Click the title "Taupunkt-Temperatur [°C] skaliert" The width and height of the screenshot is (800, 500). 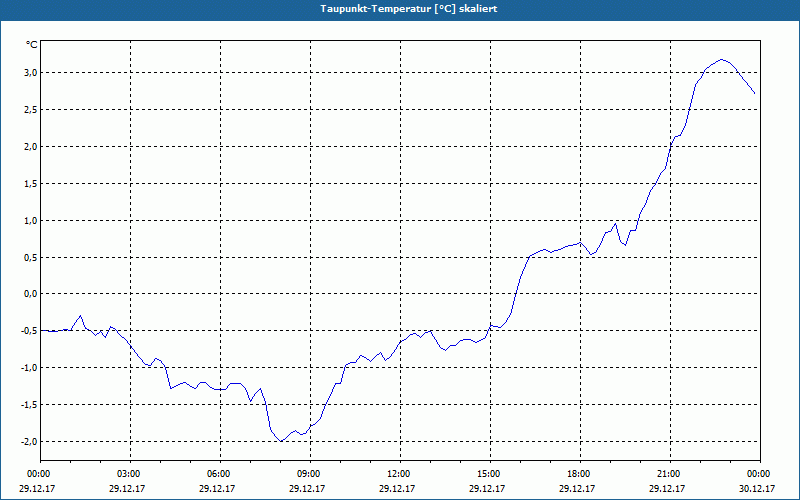click(x=409, y=9)
